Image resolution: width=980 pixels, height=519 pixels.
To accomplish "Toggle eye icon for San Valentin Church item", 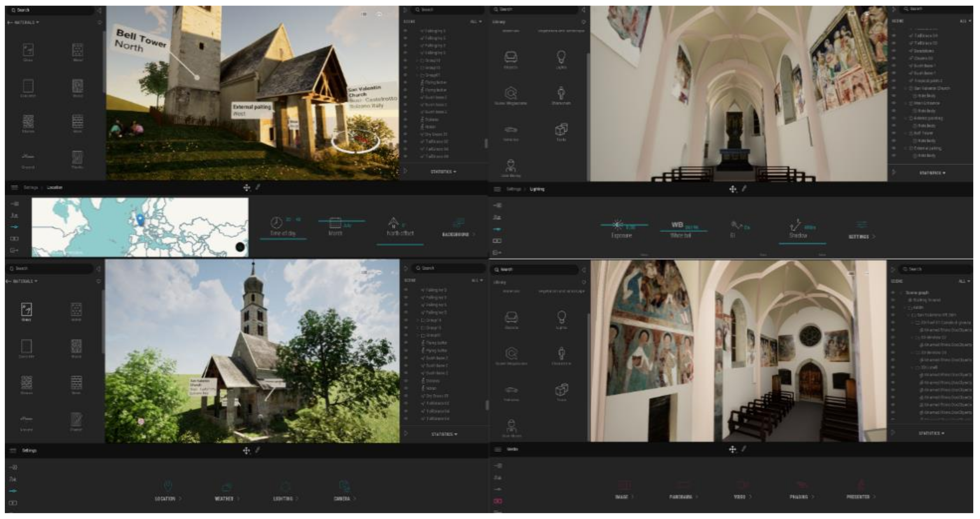I will 894,88.
